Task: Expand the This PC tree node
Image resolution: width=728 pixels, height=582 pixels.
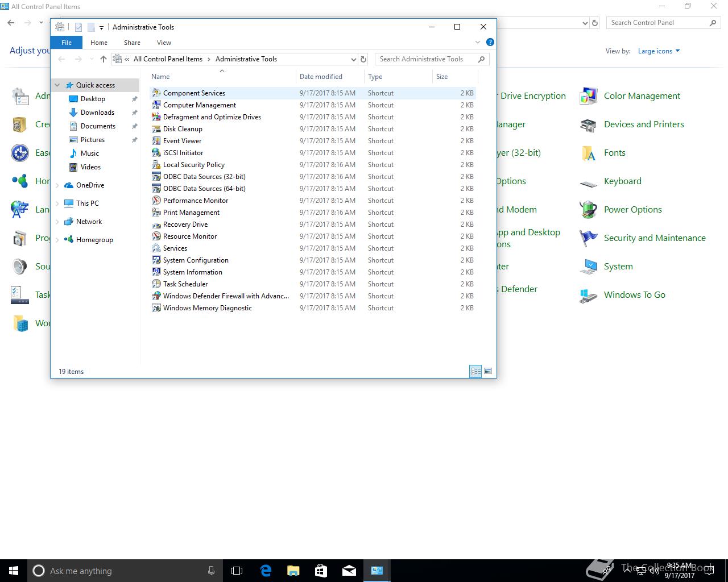Action: (57, 203)
